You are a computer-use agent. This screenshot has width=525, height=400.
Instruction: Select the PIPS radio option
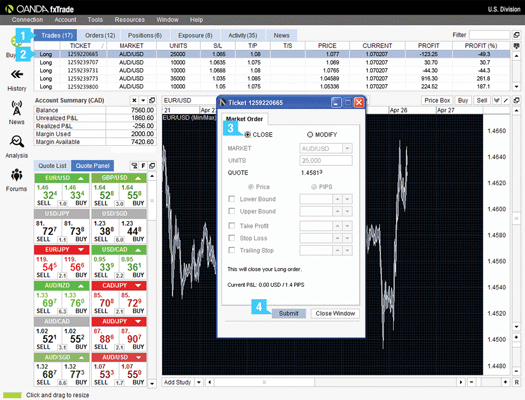coord(314,187)
